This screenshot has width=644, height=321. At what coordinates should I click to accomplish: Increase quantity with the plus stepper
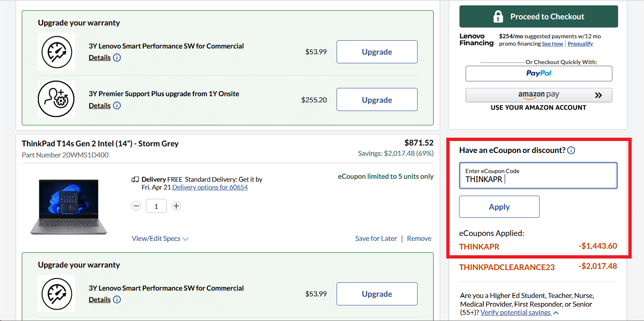click(x=176, y=206)
